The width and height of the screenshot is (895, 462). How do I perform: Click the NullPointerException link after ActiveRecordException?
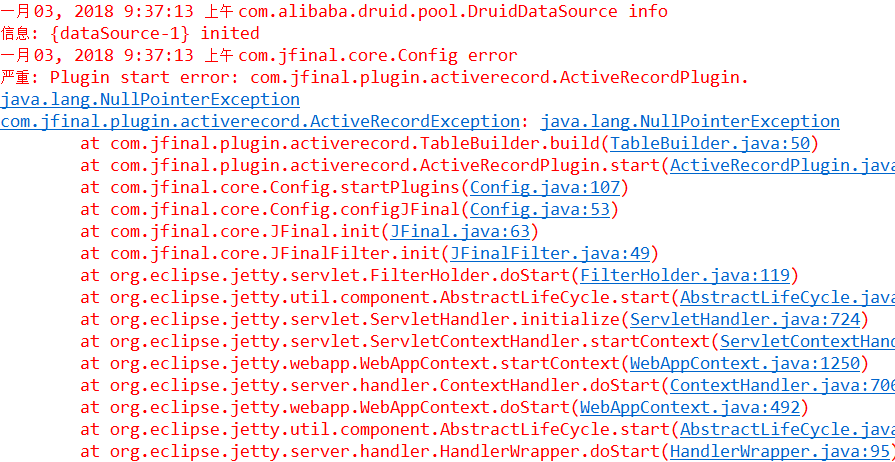[x=690, y=122]
